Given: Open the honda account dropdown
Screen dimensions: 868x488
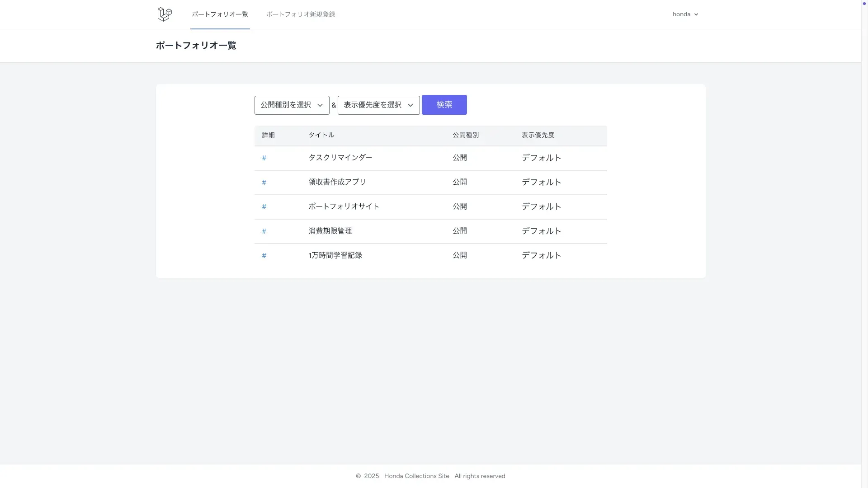Looking at the screenshot, I should 685,14.
